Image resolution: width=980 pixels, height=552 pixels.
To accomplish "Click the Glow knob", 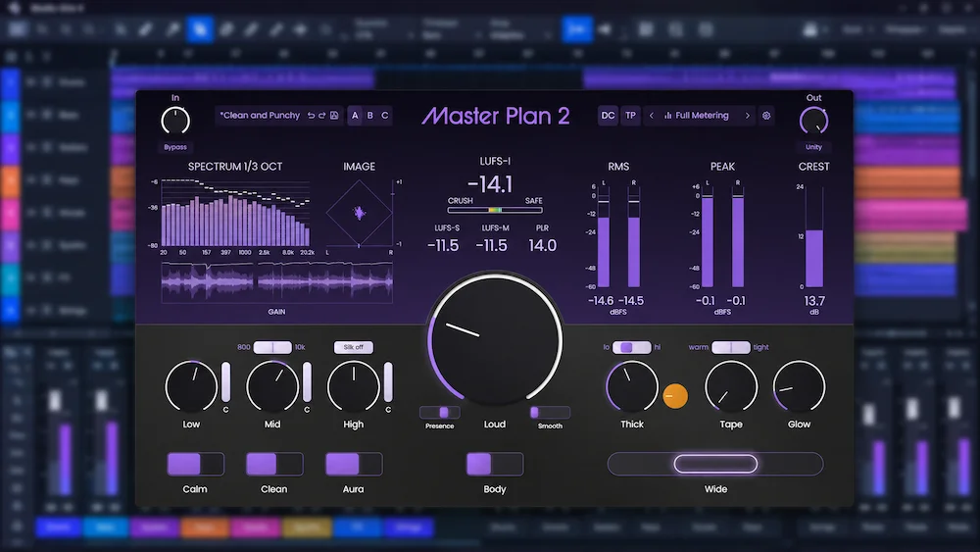I will [800, 386].
